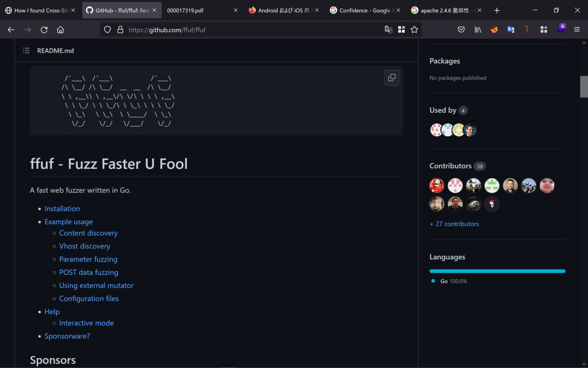
Task: Bookmark this page with the star
Action: pyautogui.click(x=415, y=29)
